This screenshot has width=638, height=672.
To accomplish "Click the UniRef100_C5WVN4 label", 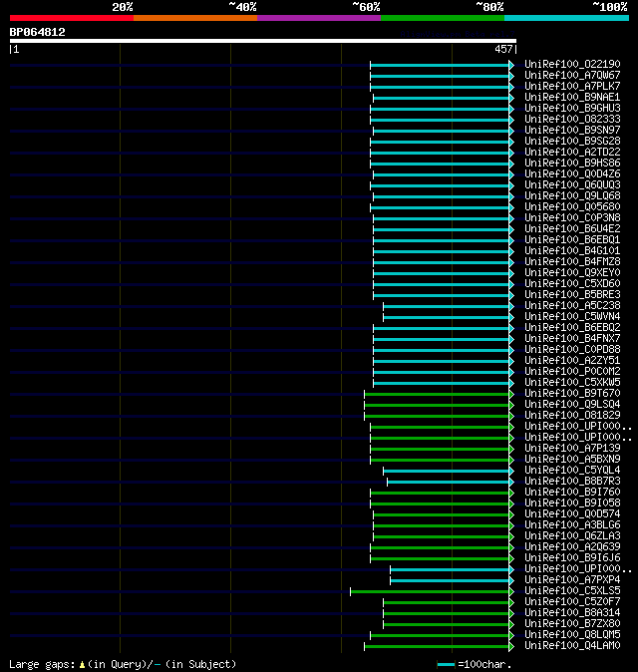I will pyautogui.click(x=572, y=317).
